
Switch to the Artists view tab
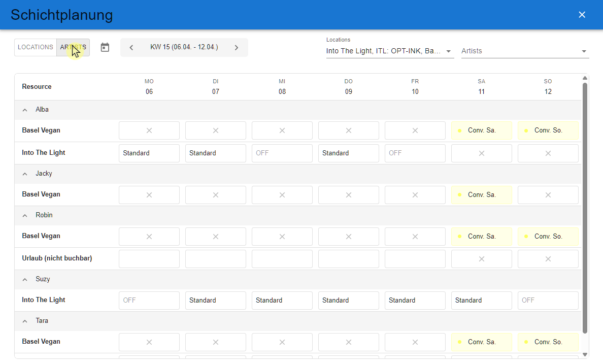(x=73, y=47)
